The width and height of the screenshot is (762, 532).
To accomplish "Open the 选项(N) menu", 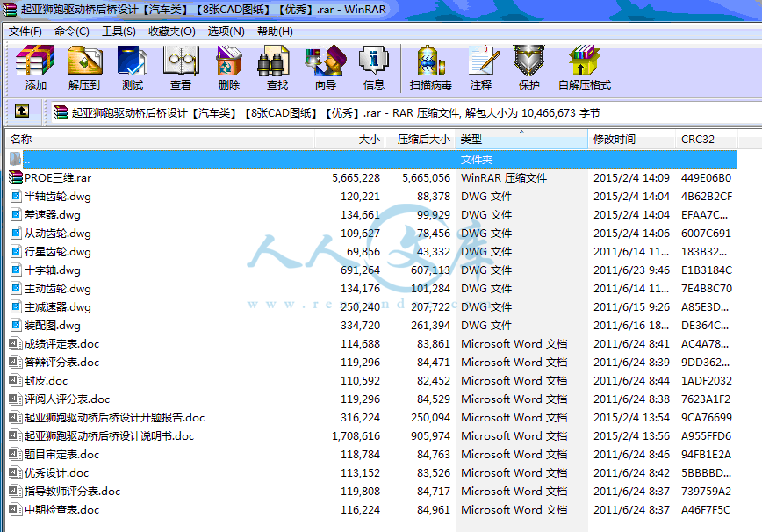I will [x=226, y=32].
